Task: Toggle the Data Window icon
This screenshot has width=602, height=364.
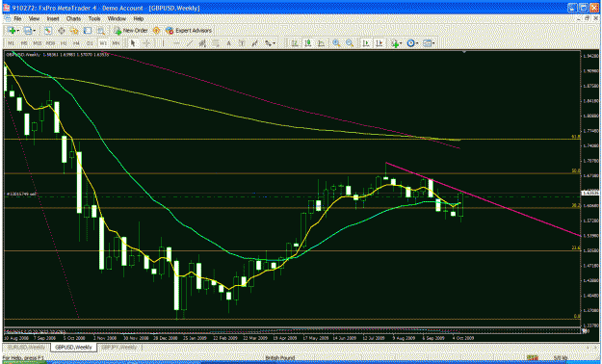Action: 61,31
